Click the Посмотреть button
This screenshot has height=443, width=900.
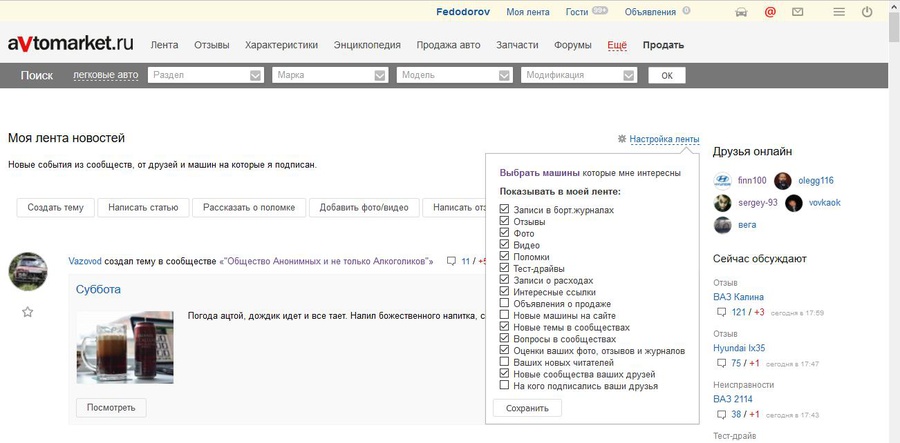tap(111, 408)
